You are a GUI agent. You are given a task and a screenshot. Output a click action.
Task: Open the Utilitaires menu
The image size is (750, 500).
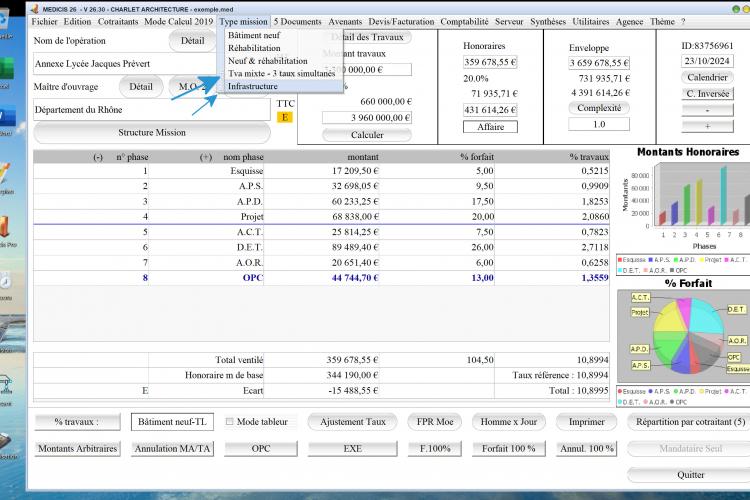coord(591,22)
